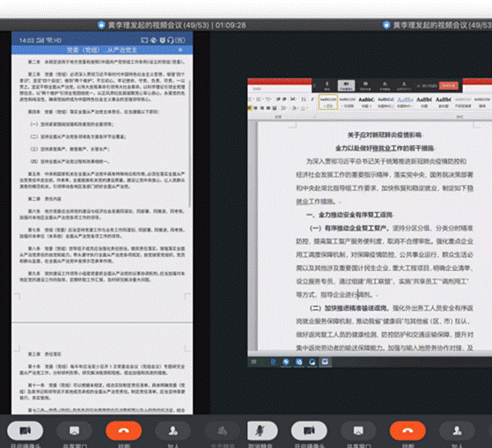The height and width of the screenshot is (448, 492).
Task: Click the sort icon in Word ribbon
Action: [304, 99]
